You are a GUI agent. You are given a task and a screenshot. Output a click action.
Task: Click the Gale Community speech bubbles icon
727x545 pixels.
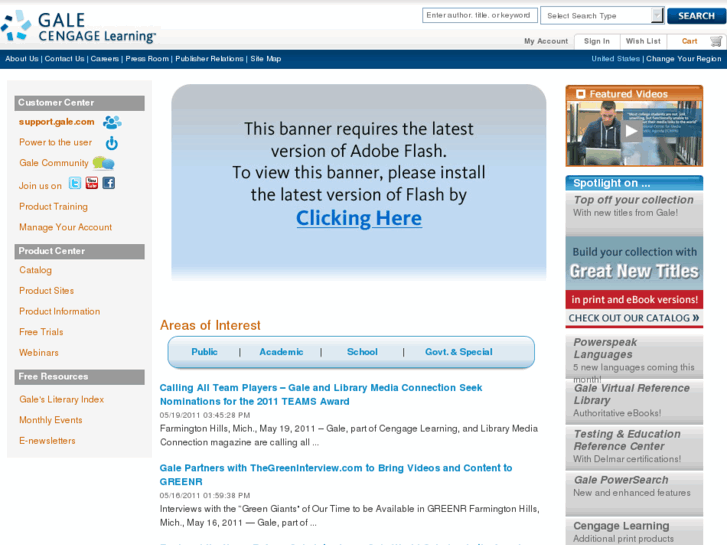point(103,163)
